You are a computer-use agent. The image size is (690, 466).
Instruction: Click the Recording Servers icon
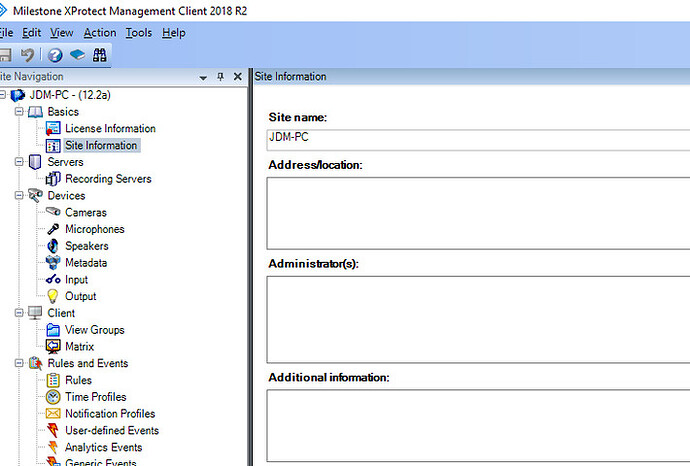[53, 179]
